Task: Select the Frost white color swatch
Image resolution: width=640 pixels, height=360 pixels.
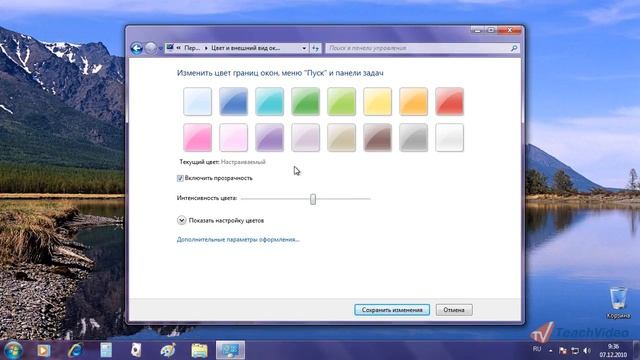Action: (x=449, y=138)
